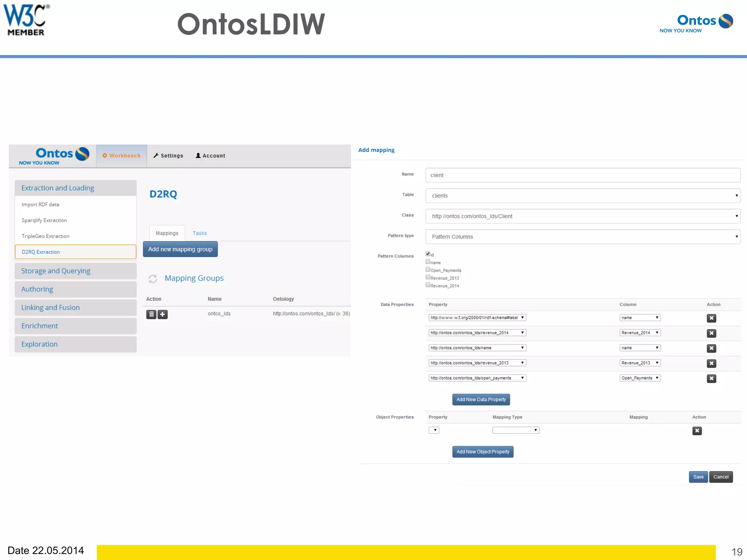Viewport: 747px width, 560px height.
Task: Switch to the Tasks tab
Action: [x=200, y=233]
